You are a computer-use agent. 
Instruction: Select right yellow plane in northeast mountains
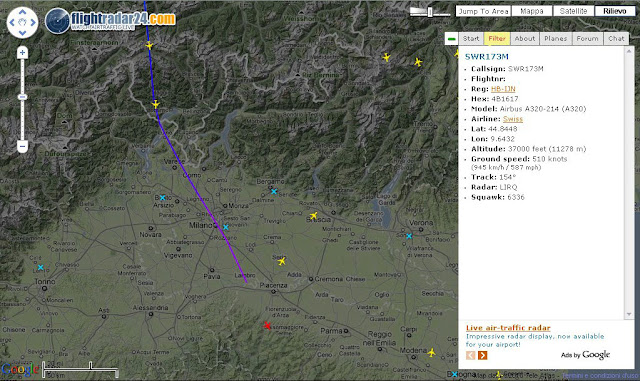tap(418, 62)
